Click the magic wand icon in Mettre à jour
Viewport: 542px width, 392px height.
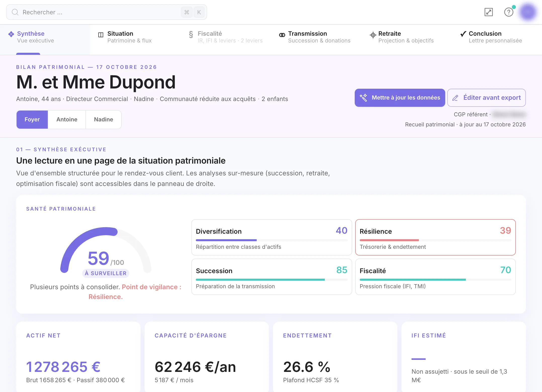coord(363,97)
